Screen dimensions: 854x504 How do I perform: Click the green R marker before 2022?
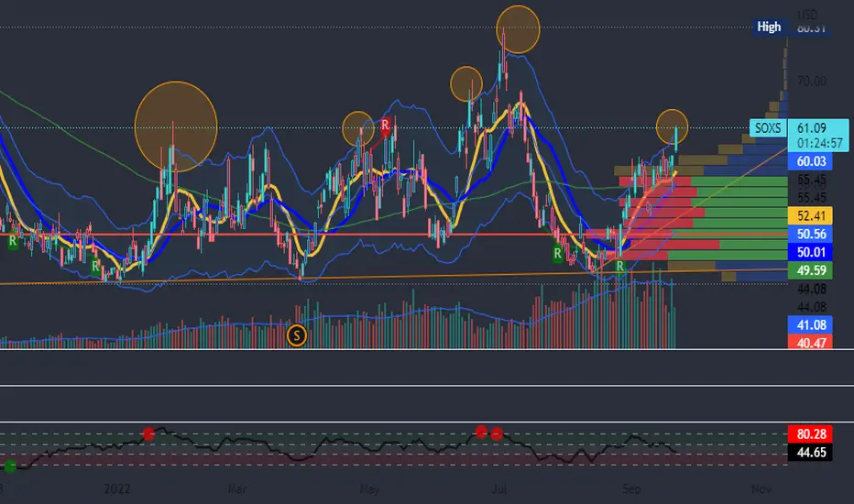[x=95, y=267]
